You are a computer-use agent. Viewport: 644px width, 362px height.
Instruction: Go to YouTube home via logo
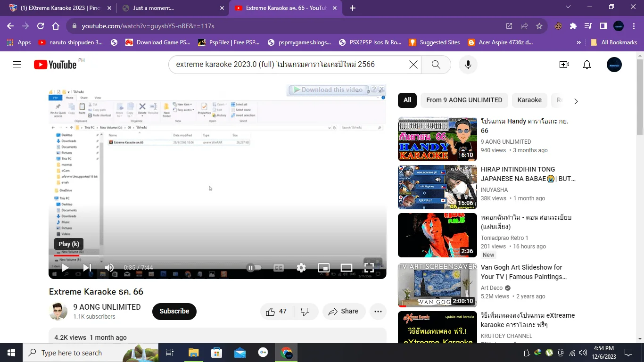point(55,65)
